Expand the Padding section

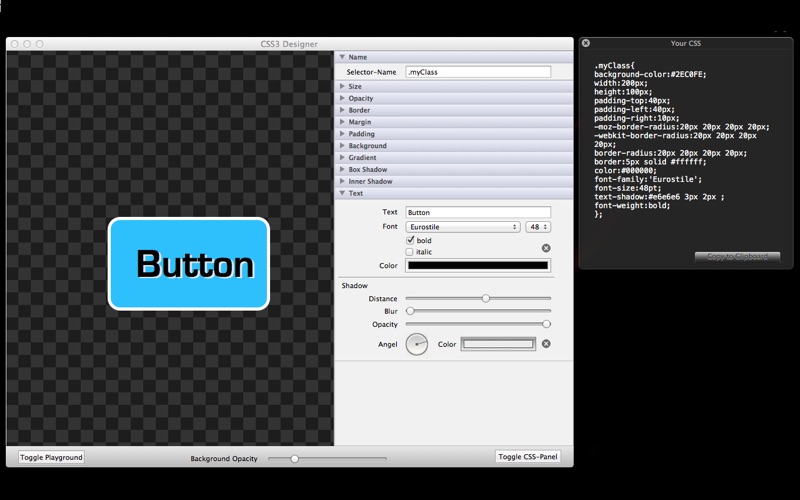point(342,134)
